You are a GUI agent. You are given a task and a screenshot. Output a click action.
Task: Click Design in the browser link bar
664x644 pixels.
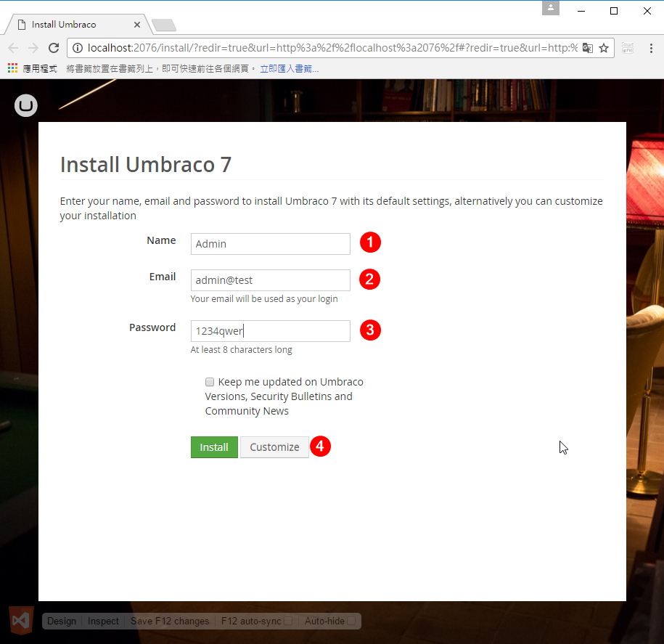(62, 621)
